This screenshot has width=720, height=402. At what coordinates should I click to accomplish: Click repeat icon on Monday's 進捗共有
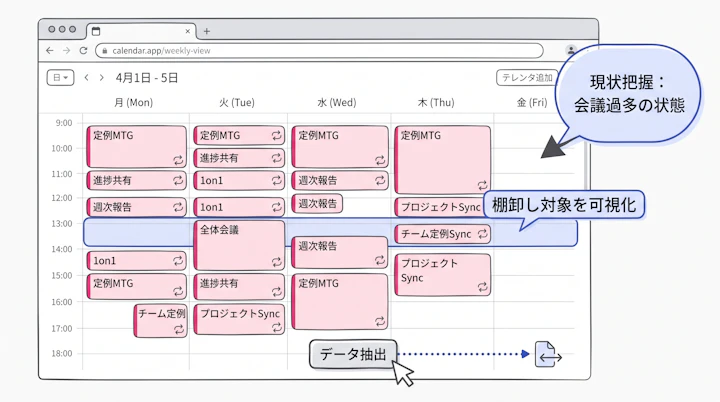coord(178,181)
